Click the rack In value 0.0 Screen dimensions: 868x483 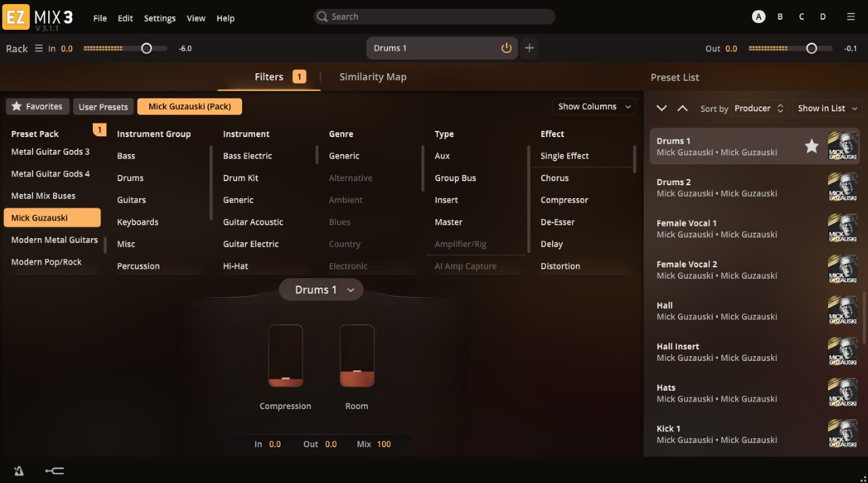[66, 49]
